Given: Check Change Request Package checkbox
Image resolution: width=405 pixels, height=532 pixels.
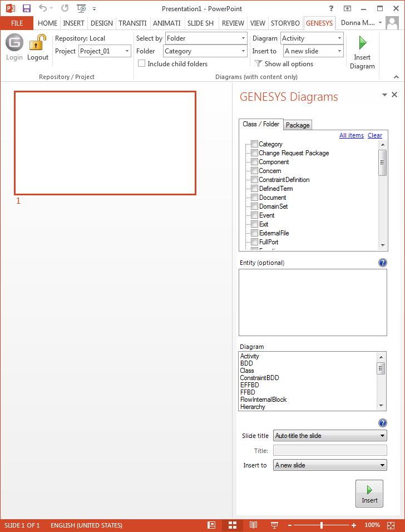Looking at the screenshot, I should point(254,152).
